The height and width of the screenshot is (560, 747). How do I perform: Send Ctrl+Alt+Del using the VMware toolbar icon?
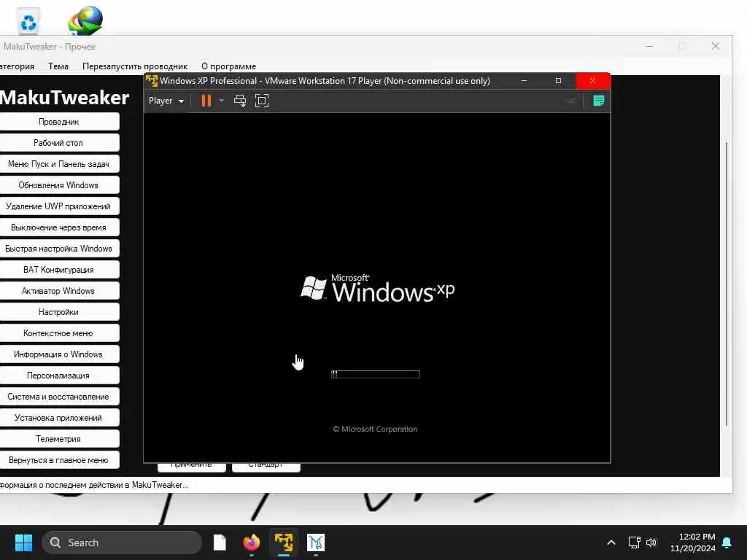point(240,101)
